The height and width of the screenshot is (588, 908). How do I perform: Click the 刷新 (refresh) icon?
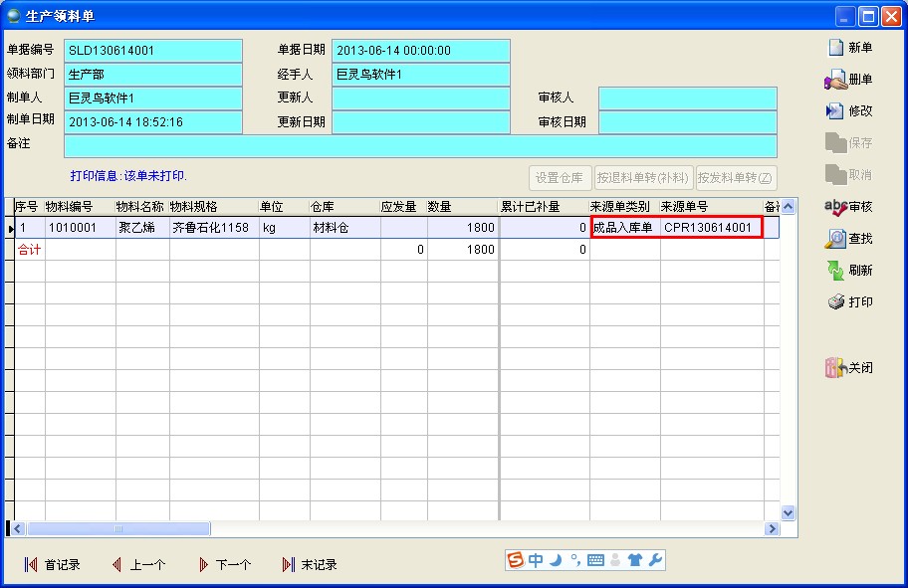coord(835,271)
